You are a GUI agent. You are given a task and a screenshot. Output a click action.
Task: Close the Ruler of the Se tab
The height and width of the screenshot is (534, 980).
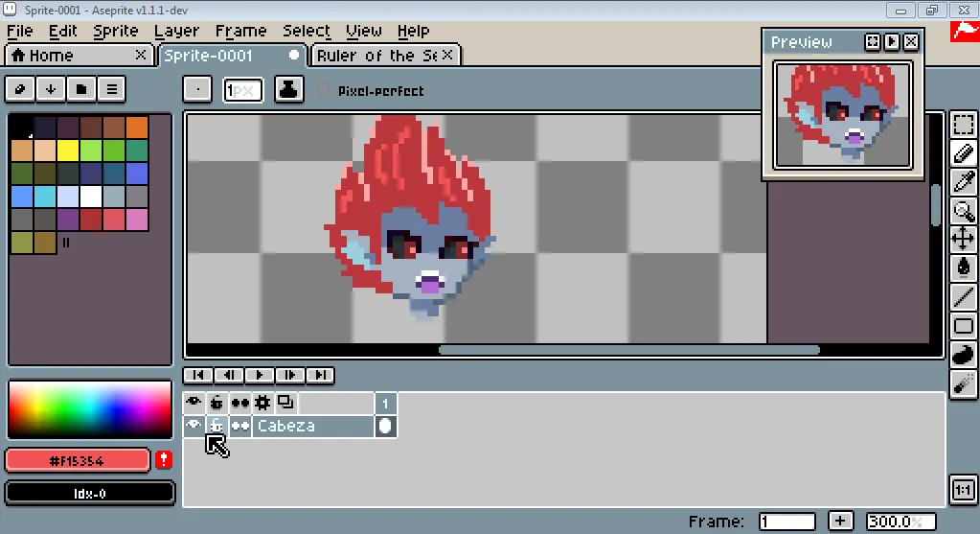pyautogui.click(x=447, y=55)
